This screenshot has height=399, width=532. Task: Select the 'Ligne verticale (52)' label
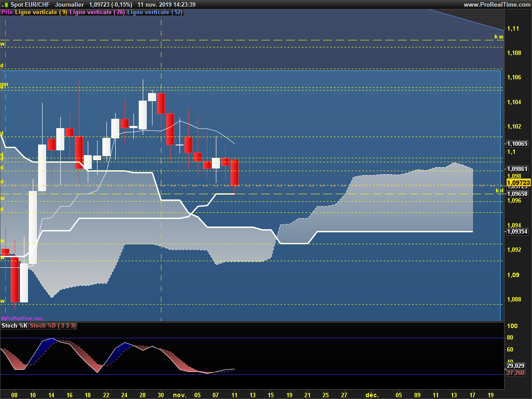point(155,12)
